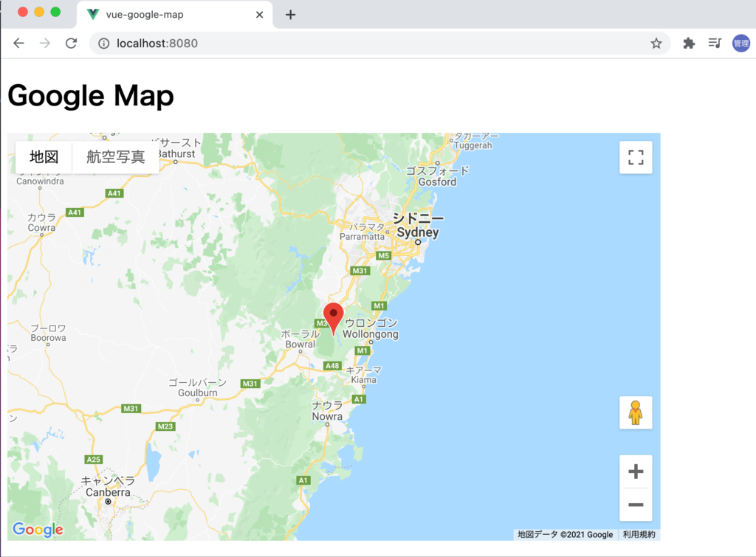756x557 pixels.
Task: Bookmark this page with star icon
Action: tap(656, 44)
